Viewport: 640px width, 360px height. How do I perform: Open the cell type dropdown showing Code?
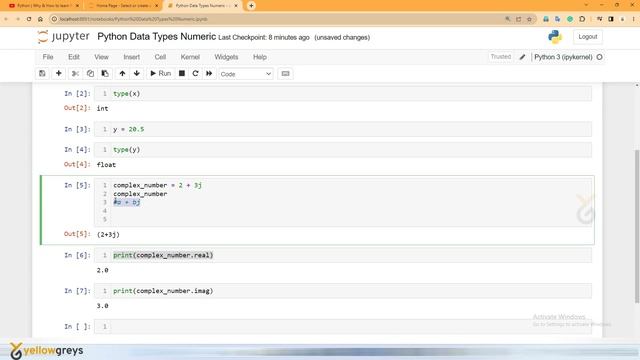245,74
